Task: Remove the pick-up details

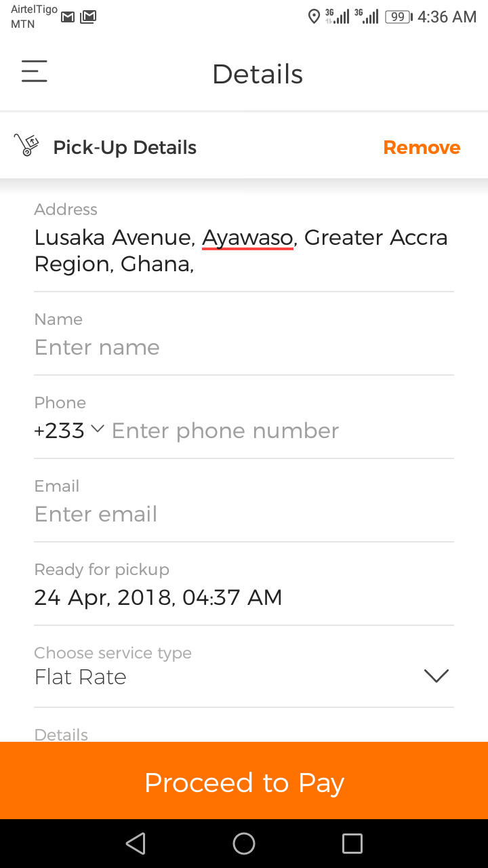Action: coord(422,147)
